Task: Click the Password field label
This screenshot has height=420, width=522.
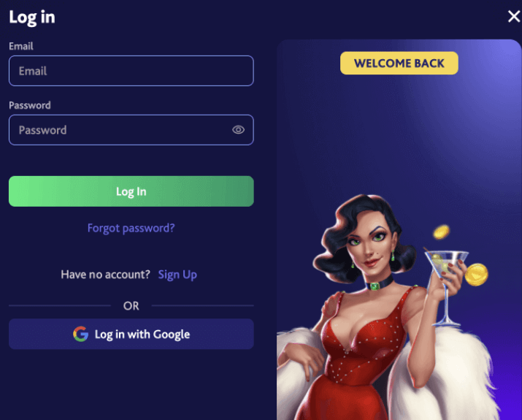Action: point(30,105)
